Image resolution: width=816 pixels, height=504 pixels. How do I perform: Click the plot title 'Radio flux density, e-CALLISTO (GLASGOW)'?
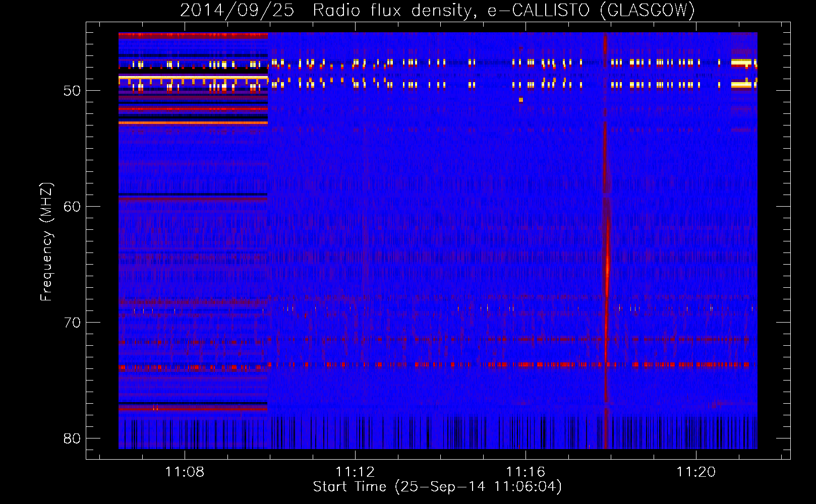504,10
